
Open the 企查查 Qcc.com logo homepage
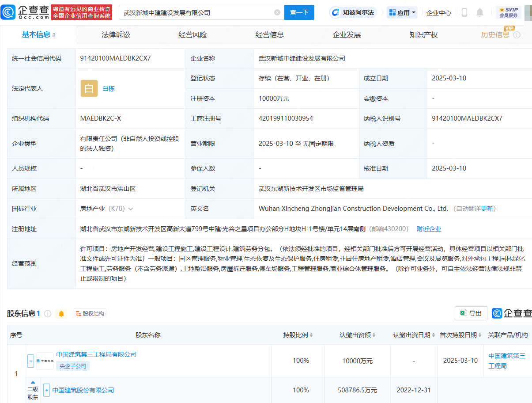tap(26, 12)
